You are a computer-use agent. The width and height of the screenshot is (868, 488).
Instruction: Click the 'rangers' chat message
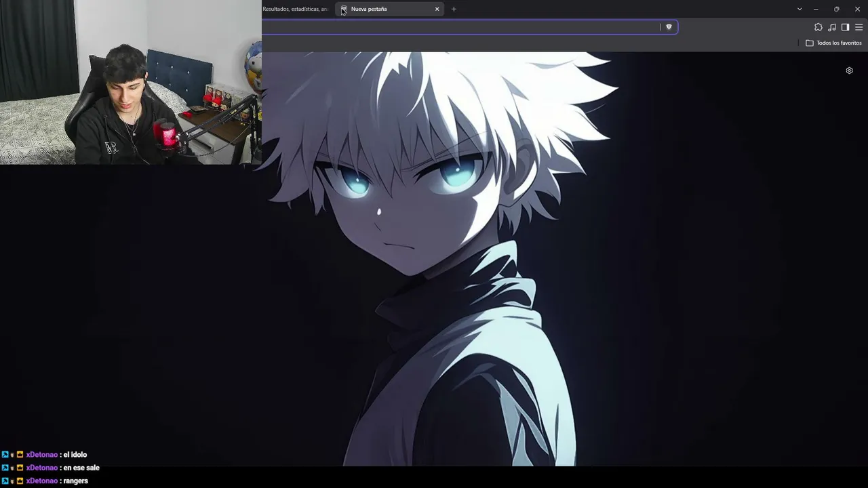click(75, 481)
